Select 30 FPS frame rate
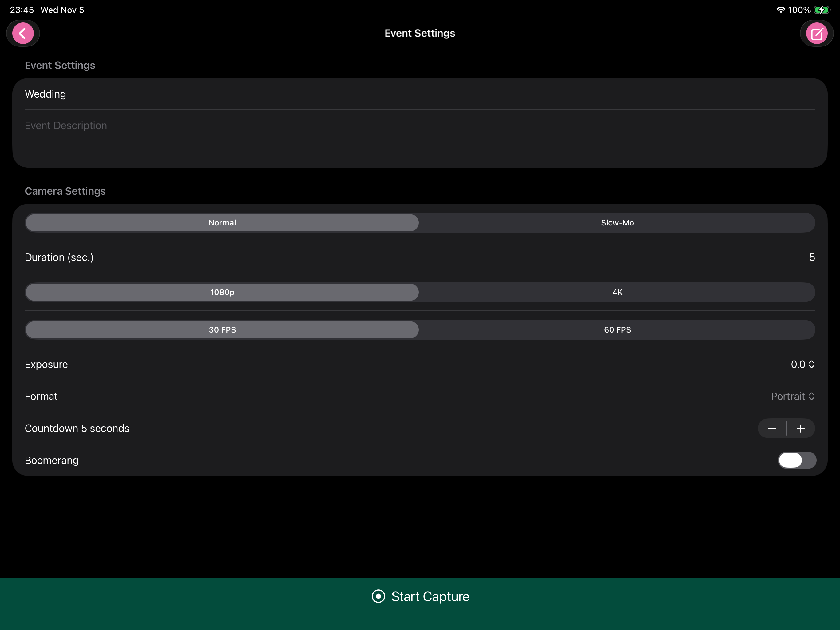Image resolution: width=840 pixels, height=630 pixels. [x=222, y=330]
